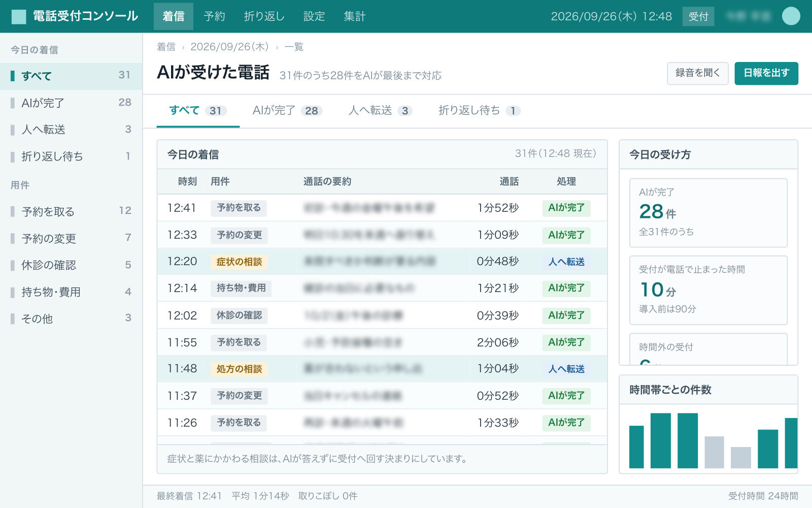Screen dimensions: 812x508
Task: Click 休診の確認 tag in 12:02 row
Action: [239, 315]
